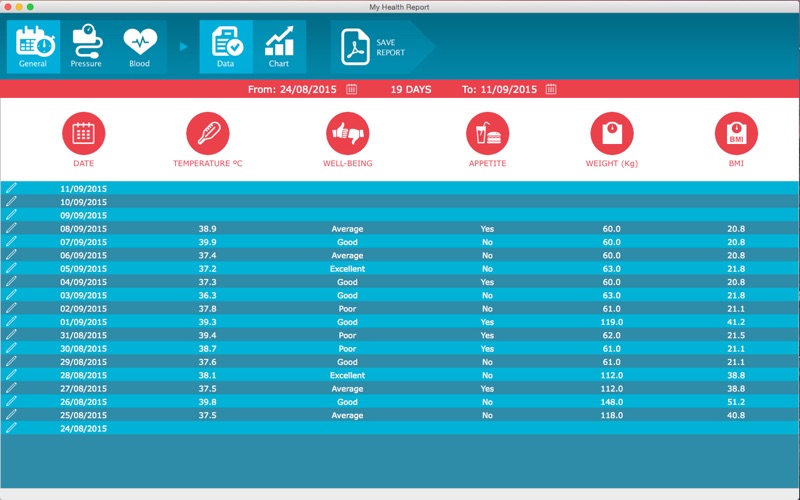The height and width of the screenshot is (500, 800).
Task: Select weight 62.0 in 31/08/2015 row
Action: point(612,335)
